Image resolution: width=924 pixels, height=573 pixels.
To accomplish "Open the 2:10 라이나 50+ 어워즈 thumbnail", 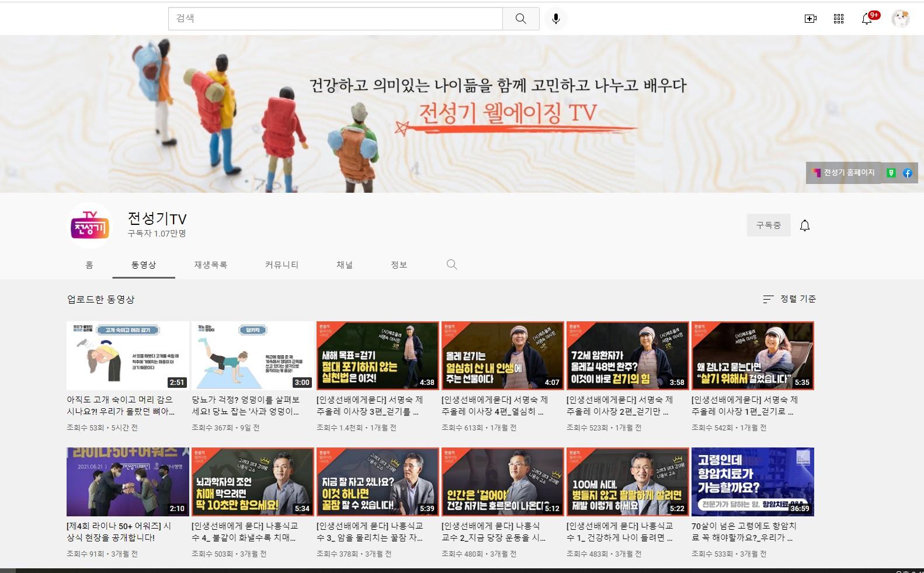I will (128, 482).
